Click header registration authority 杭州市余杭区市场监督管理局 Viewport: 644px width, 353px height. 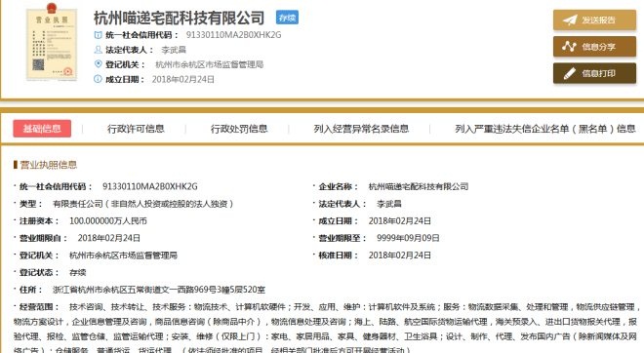point(209,64)
